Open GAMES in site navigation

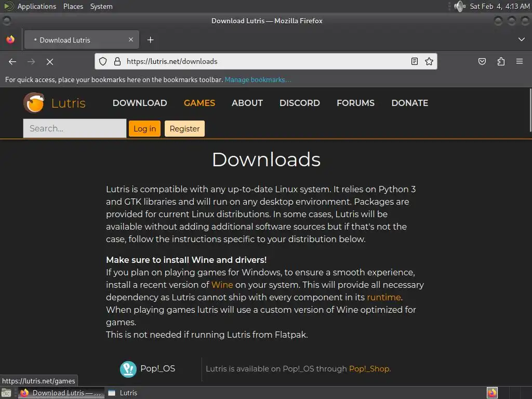[x=199, y=103]
